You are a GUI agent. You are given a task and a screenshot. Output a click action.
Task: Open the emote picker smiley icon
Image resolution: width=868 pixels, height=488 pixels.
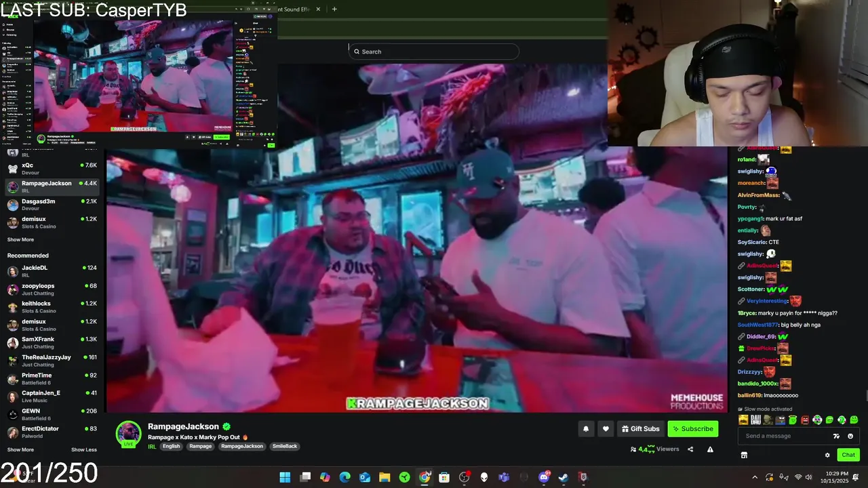(x=850, y=436)
